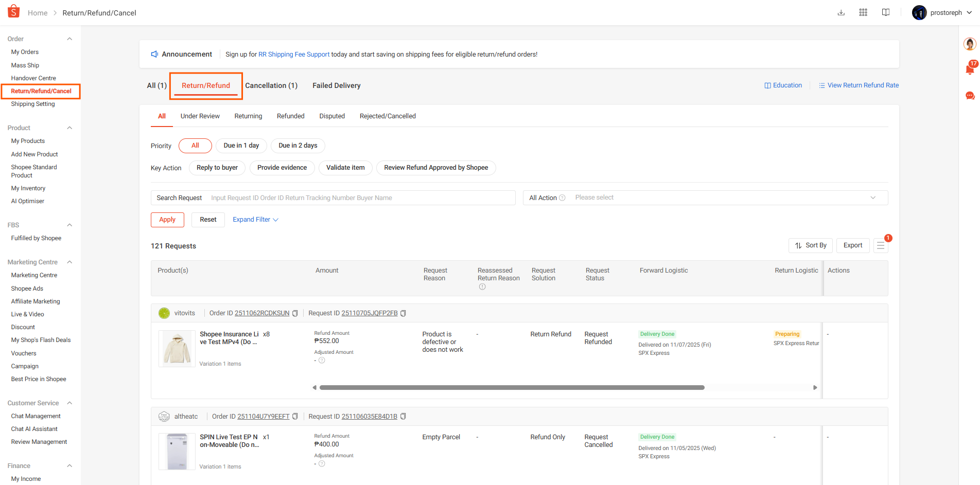Click the Export button

click(853, 246)
